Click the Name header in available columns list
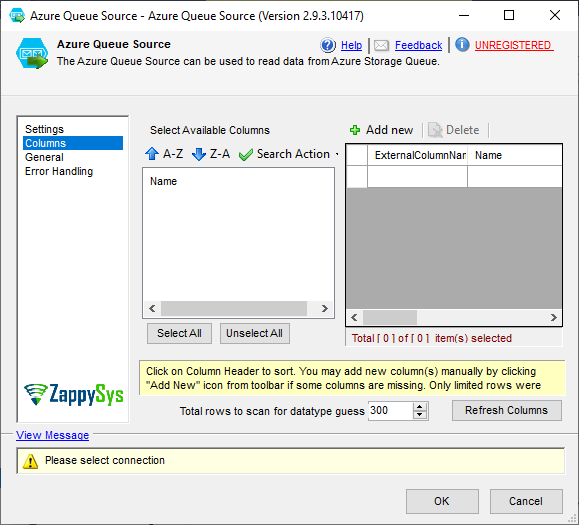Screen dimensions: 579x525 coord(163,181)
